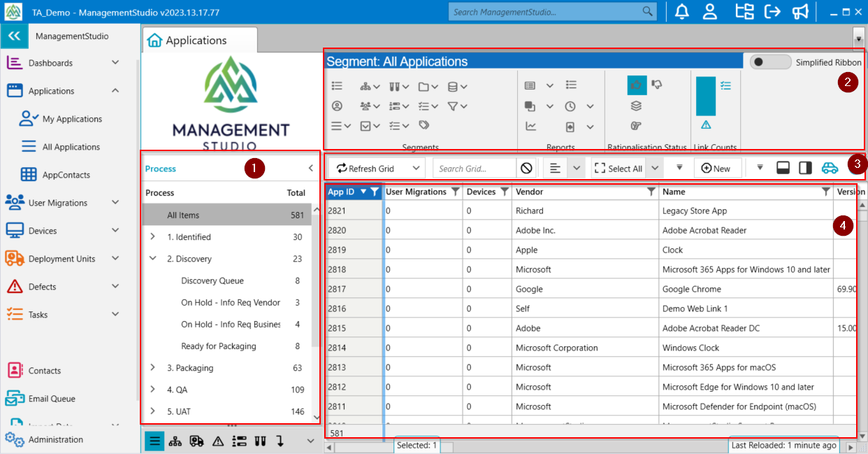Expand the Dashboards sidebar section
This screenshot has height=454, width=868.
[116, 63]
